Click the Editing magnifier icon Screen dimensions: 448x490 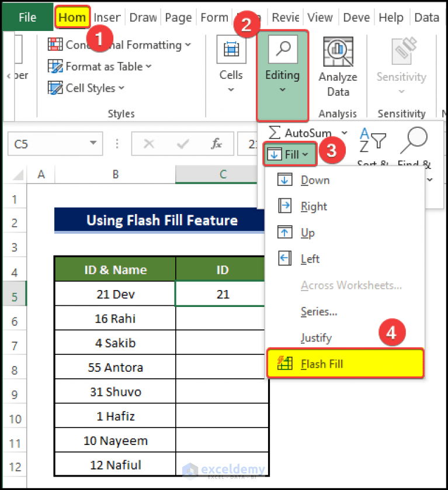283,49
